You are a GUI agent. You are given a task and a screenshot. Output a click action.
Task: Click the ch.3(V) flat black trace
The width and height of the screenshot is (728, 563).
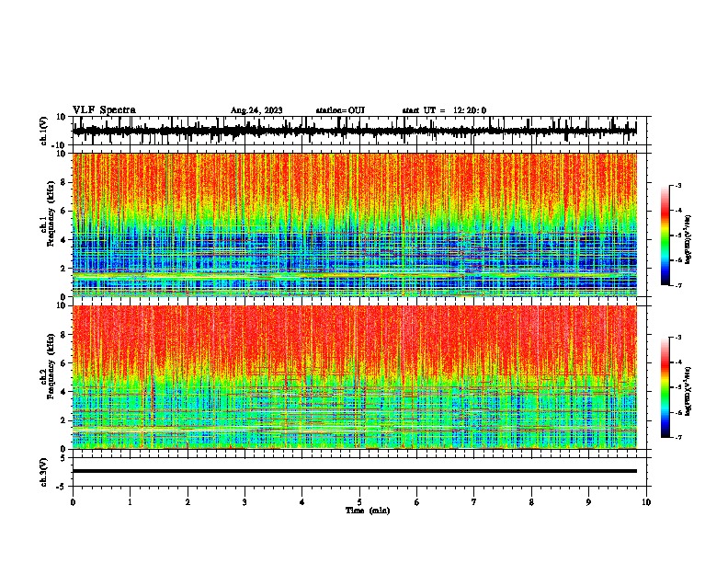pyautogui.click(x=355, y=471)
